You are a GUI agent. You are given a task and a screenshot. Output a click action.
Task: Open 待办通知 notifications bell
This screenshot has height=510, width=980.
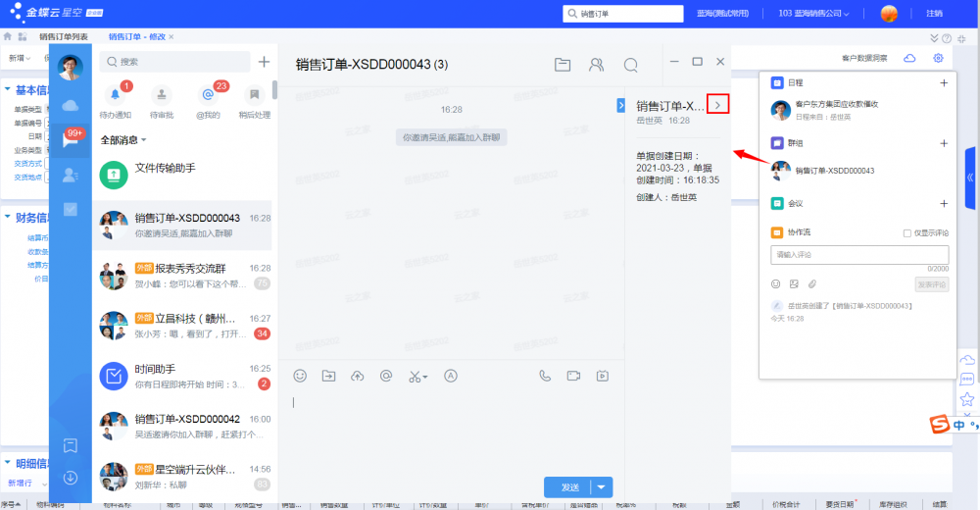(x=115, y=95)
